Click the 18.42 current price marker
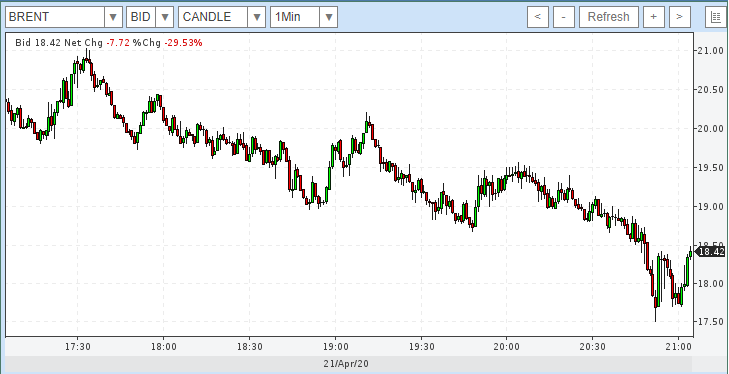 click(x=710, y=252)
